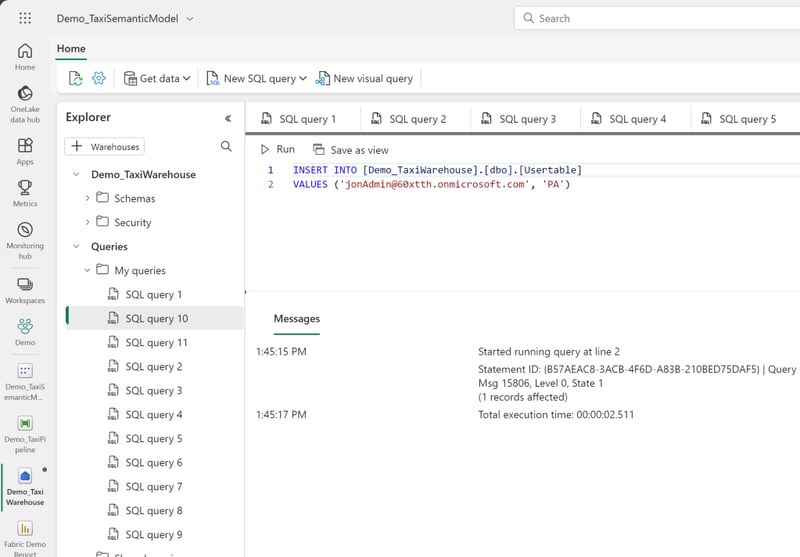Image resolution: width=800 pixels, height=557 pixels.
Task: Open SQL query 3 in the Explorer tree
Action: (154, 390)
